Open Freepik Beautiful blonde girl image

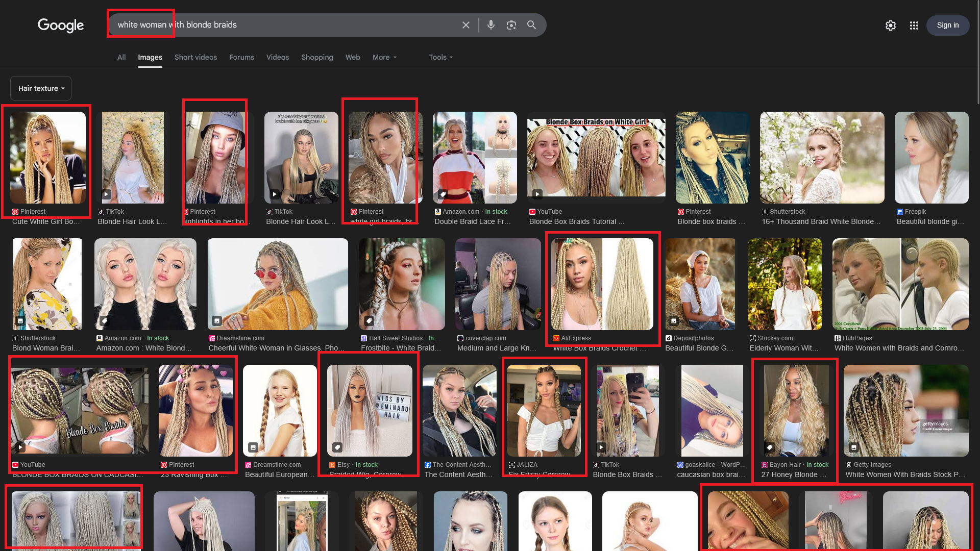pos(932,158)
